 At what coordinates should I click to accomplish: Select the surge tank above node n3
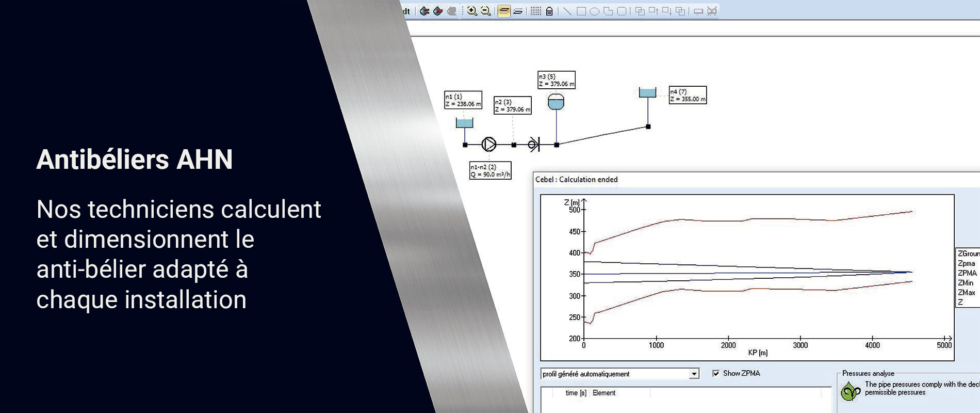coord(556,101)
